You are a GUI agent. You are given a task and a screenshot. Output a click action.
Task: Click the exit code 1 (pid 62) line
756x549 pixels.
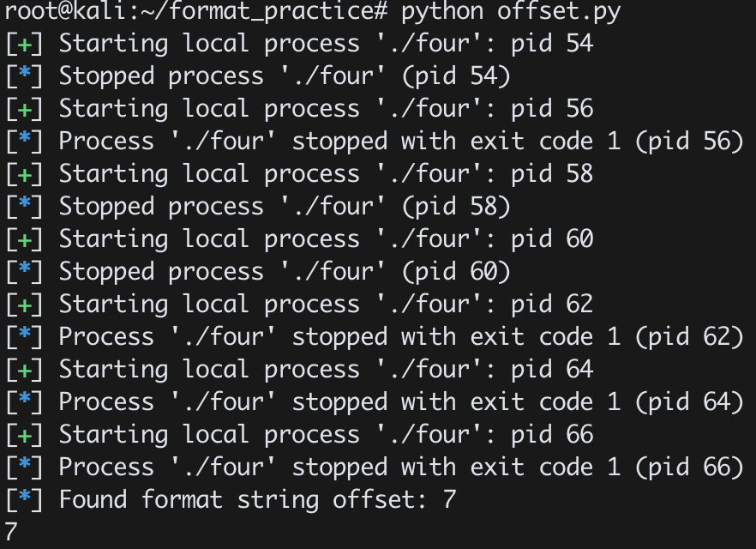[375, 337]
